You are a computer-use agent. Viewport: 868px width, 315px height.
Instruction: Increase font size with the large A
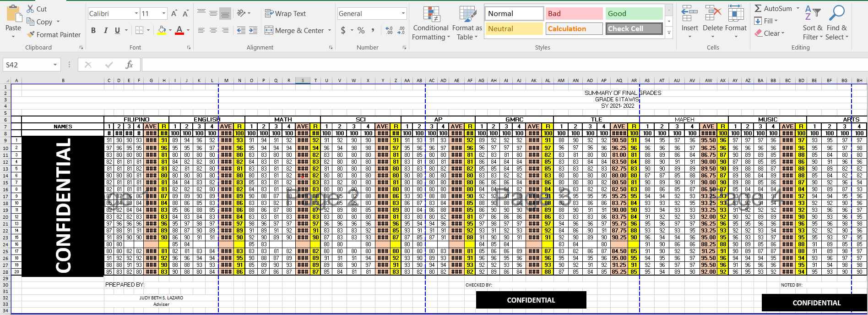click(174, 14)
